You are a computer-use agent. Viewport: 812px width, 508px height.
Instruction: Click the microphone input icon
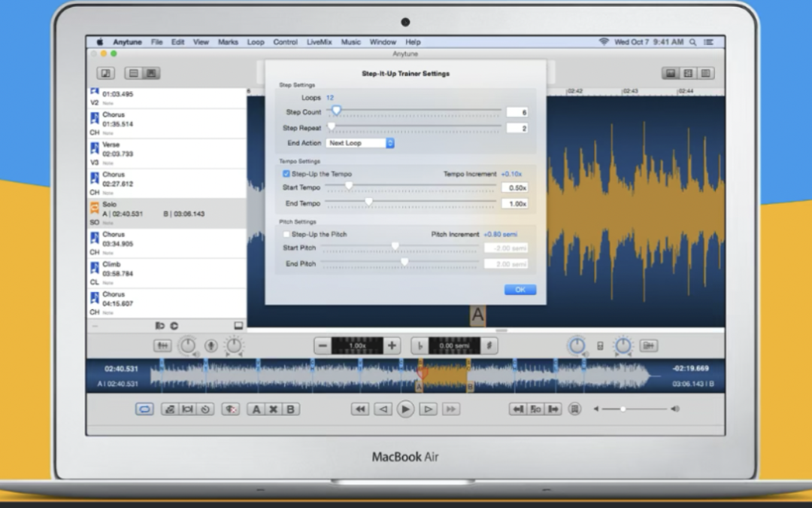[x=211, y=345]
